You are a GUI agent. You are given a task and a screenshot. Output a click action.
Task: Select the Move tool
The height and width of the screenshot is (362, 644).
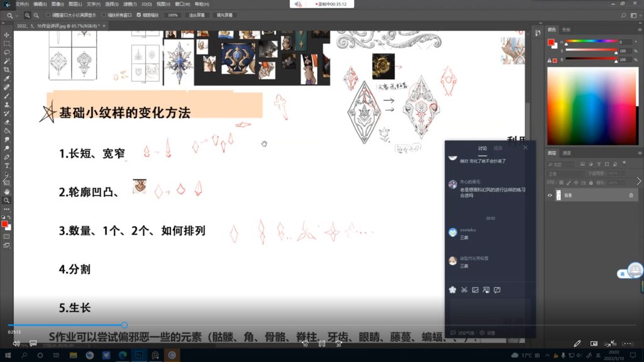[7, 35]
